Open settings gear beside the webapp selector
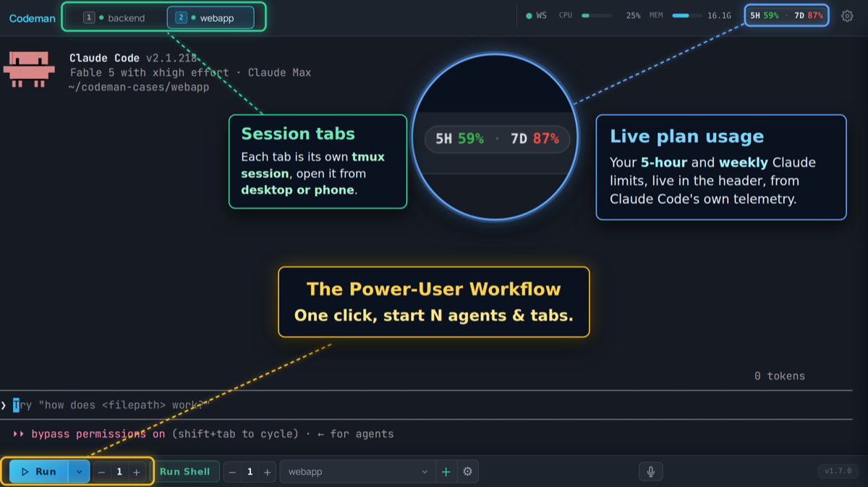The width and height of the screenshot is (868, 487). coord(468,472)
